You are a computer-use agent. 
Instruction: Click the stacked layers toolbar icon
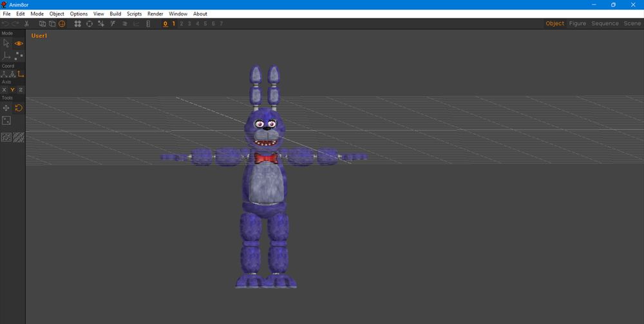click(x=124, y=24)
